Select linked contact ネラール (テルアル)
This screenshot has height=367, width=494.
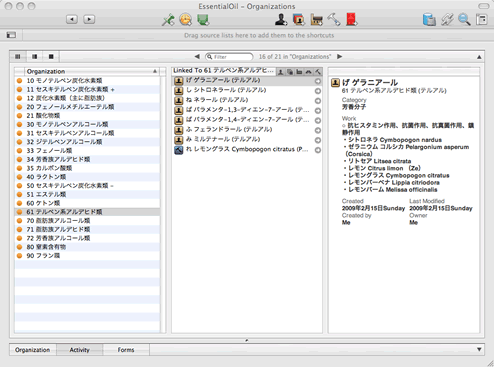[247, 100]
